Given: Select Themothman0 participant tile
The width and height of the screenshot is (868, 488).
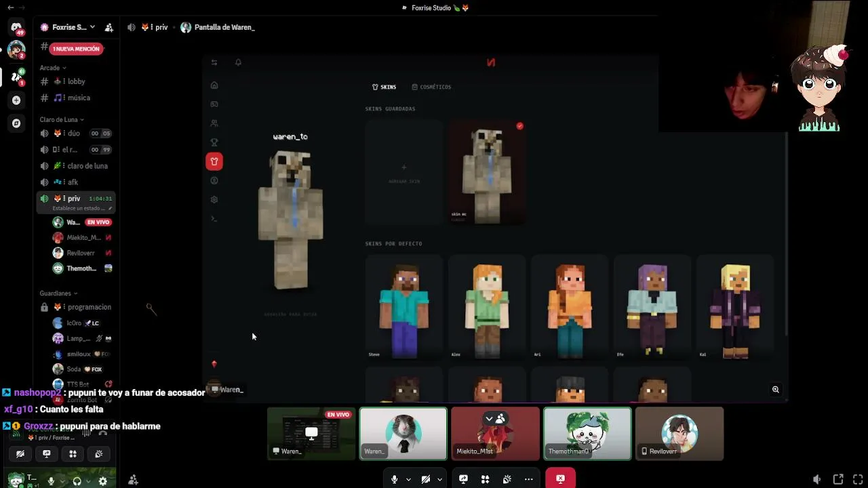Looking at the screenshot, I should pos(587,434).
